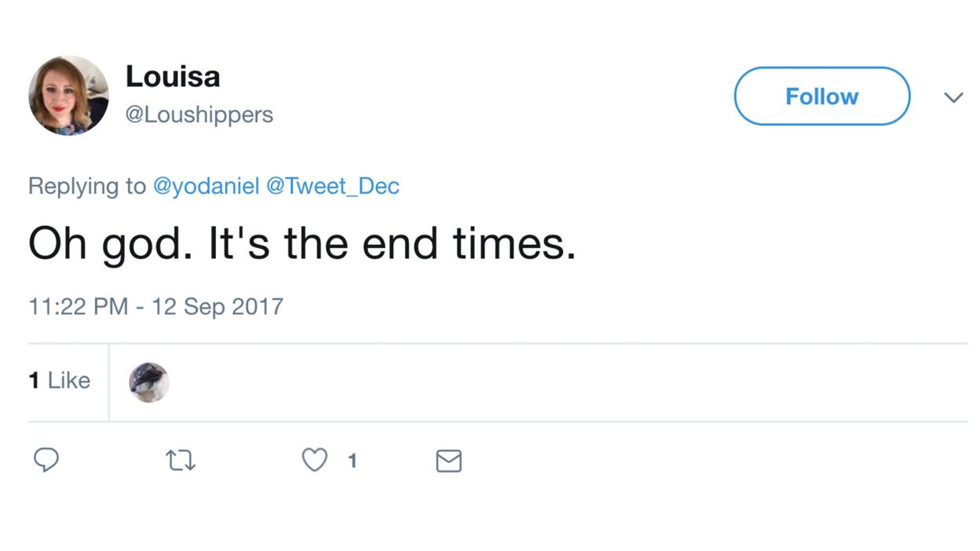980x551 pixels.
Task: Toggle retweet on this tweet
Action: 180,461
